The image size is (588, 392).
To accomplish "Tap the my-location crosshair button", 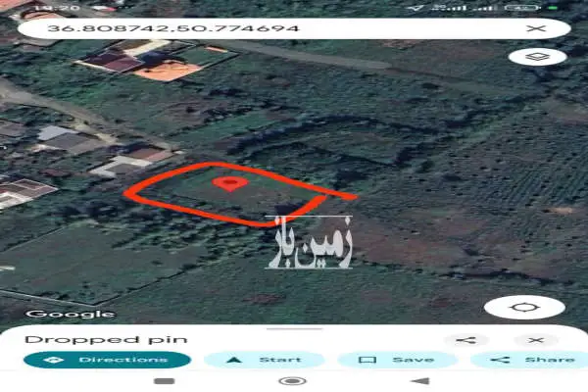I will pyautogui.click(x=524, y=308).
